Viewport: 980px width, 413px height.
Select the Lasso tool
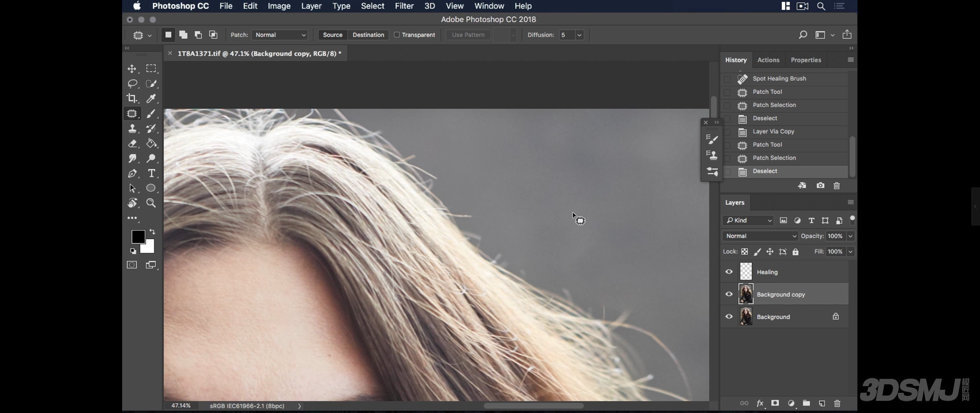132,84
